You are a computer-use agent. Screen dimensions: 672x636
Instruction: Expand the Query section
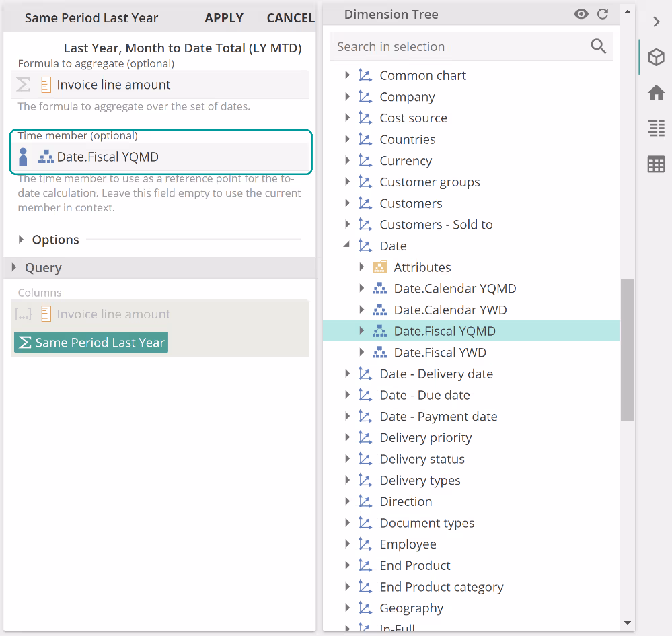click(x=15, y=268)
